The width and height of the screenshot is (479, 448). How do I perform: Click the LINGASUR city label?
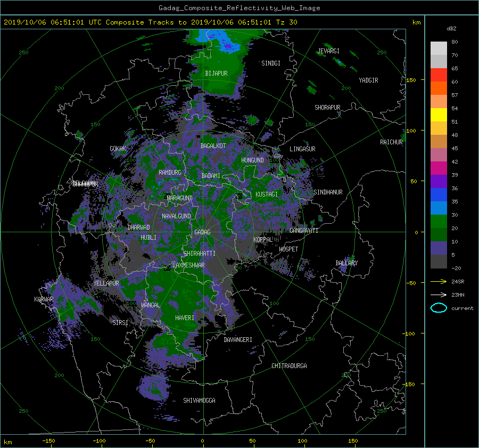coord(302,149)
